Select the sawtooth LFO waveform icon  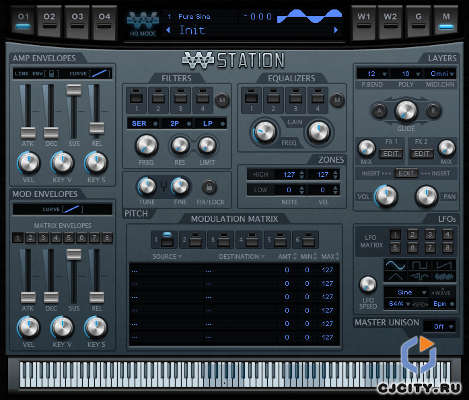click(x=444, y=265)
